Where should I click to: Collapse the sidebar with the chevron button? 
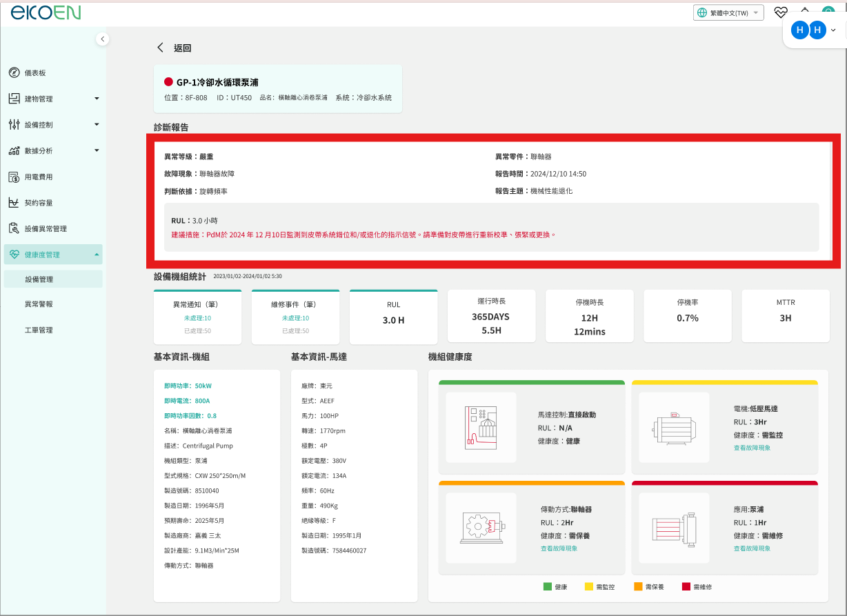click(103, 39)
